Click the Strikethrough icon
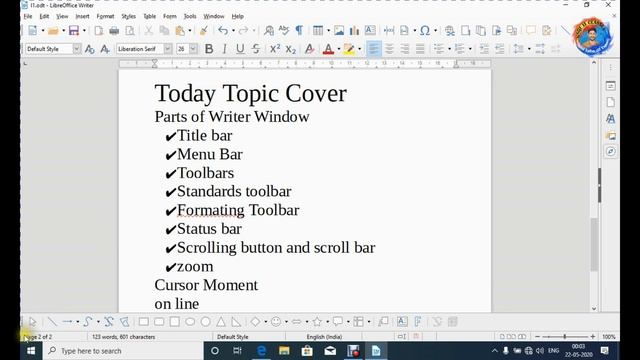This screenshot has width=640, height=360. pyautogui.click(x=256, y=49)
